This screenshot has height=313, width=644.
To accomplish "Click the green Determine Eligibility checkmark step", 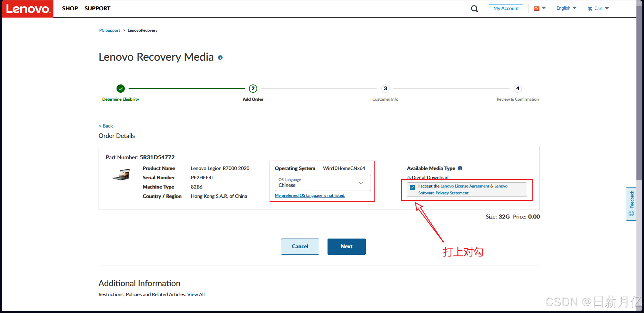I will 121,89.
